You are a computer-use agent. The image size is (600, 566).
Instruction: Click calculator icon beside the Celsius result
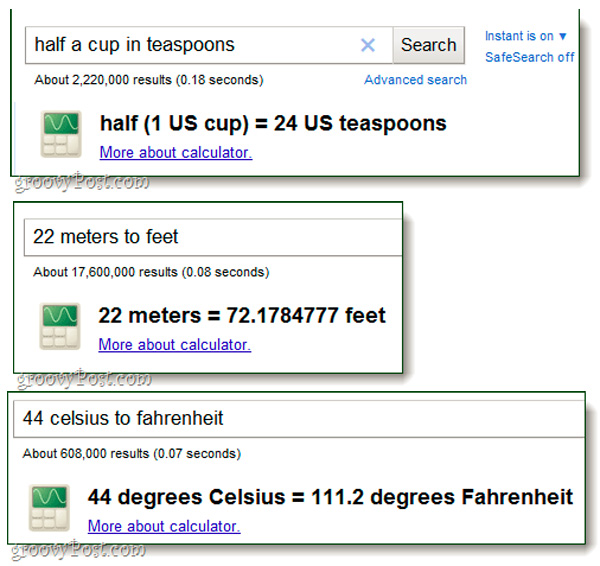50,507
